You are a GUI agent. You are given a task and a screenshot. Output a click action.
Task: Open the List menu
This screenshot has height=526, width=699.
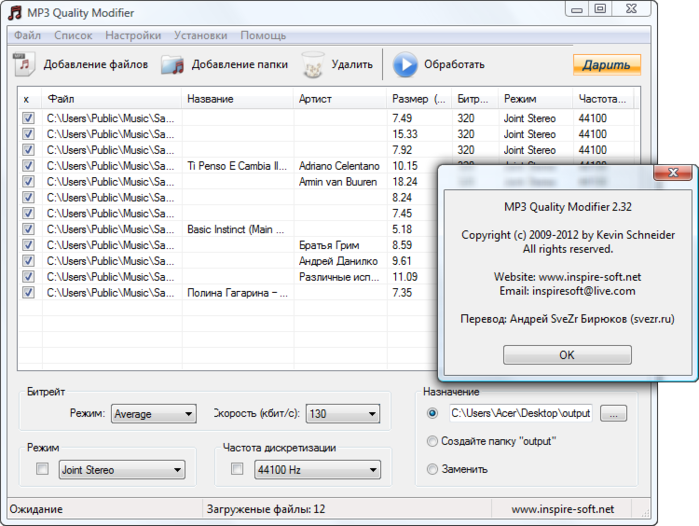coord(73,35)
